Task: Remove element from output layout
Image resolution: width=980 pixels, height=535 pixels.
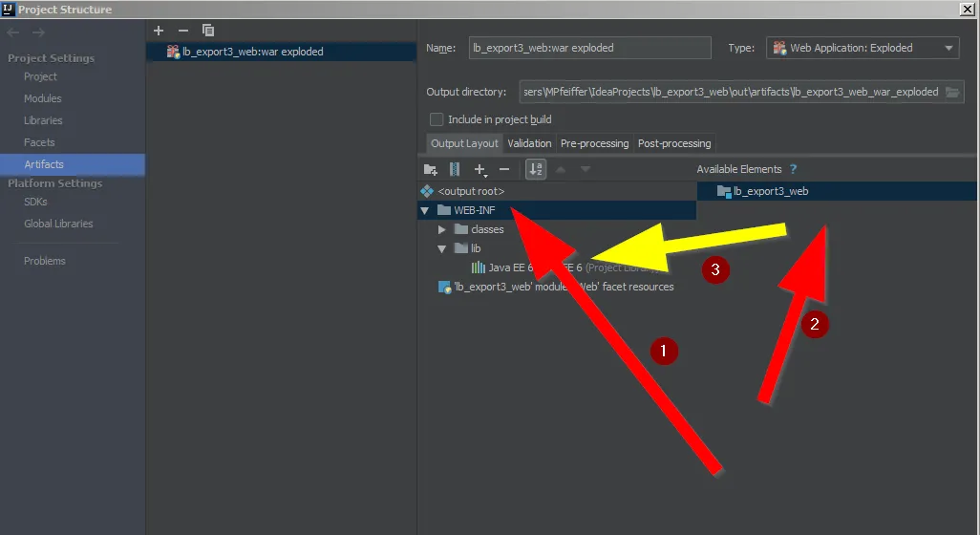Action: click(504, 169)
